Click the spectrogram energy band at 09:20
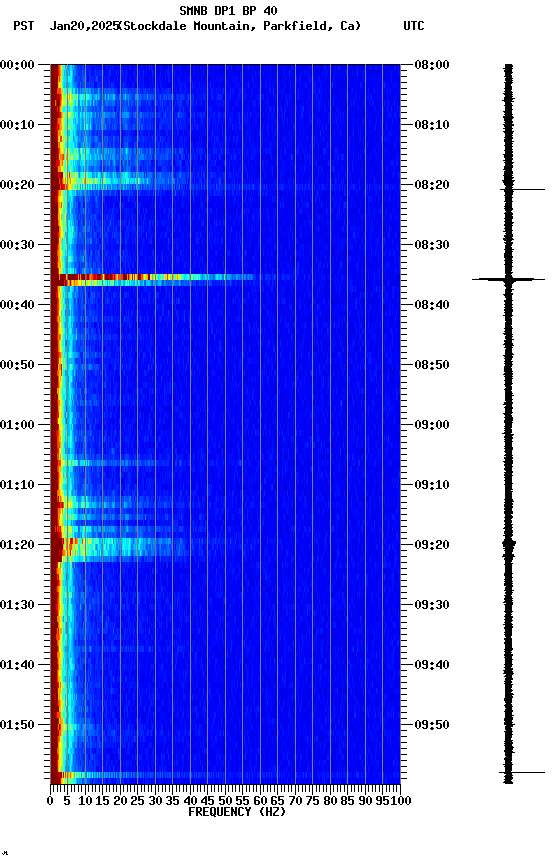This screenshot has width=552, height=864. tap(126, 549)
